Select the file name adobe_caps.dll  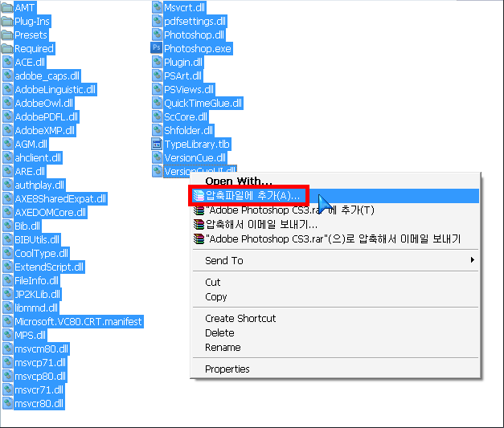[47, 76]
